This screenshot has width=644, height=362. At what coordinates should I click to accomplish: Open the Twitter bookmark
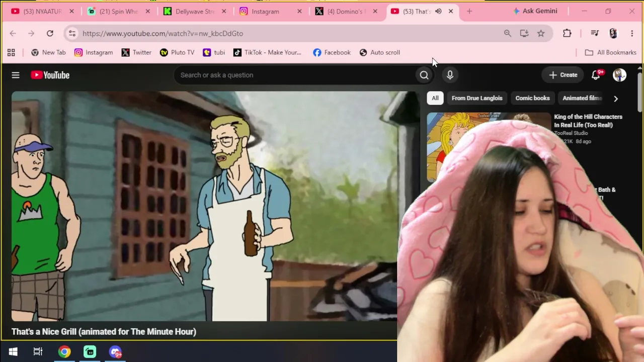point(136,52)
